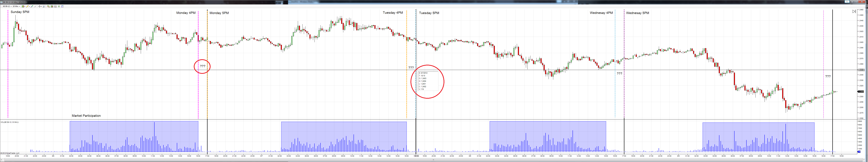The image size is (868, 162).
Task: Click the NinjaTrader chart window icon
Action: (x=1, y=2)
